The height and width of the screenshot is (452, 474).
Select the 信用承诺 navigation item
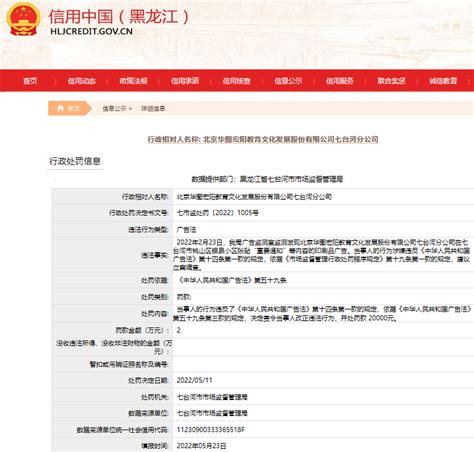[185, 81]
